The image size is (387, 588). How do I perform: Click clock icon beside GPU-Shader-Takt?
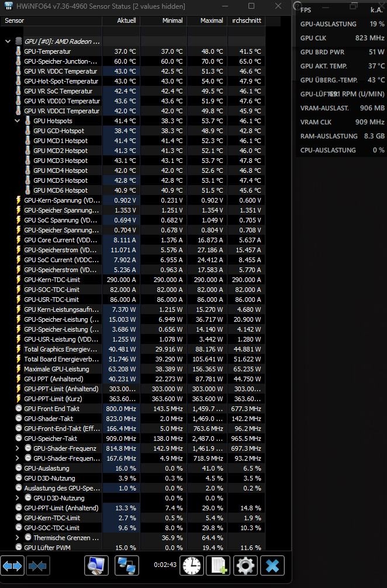19,419
